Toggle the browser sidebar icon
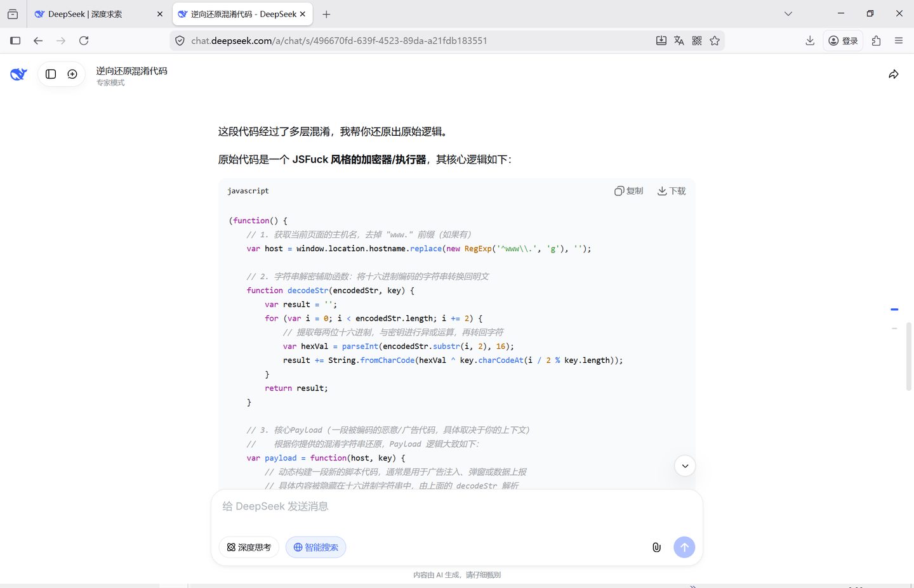 pyautogui.click(x=15, y=41)
